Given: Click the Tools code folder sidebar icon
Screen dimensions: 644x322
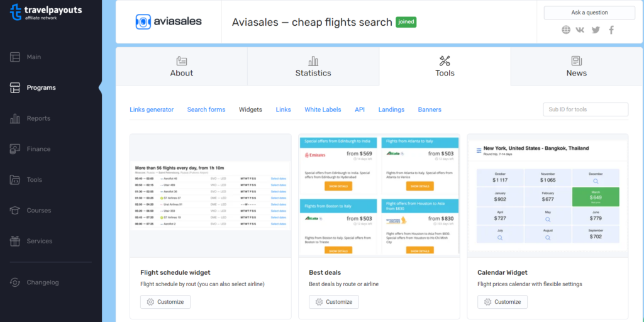Looking at the screenshot, I should (x=15, y=179).
